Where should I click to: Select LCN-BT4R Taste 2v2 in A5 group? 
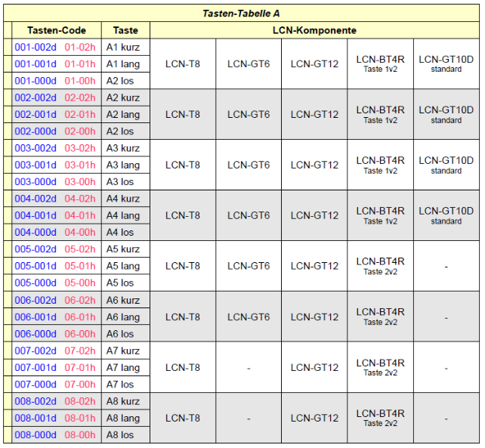coord(380,266)
